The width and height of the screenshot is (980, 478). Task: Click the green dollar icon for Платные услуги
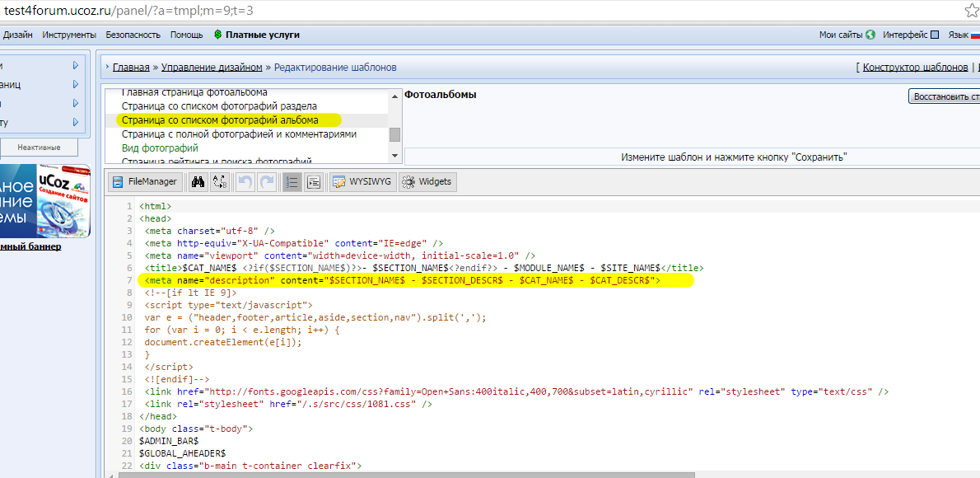217,35
